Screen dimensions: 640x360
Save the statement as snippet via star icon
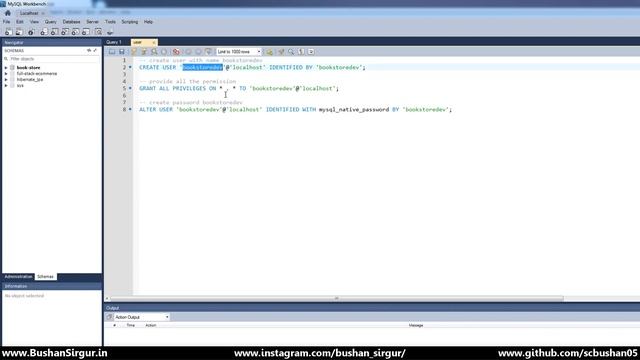tap(269, 52)
